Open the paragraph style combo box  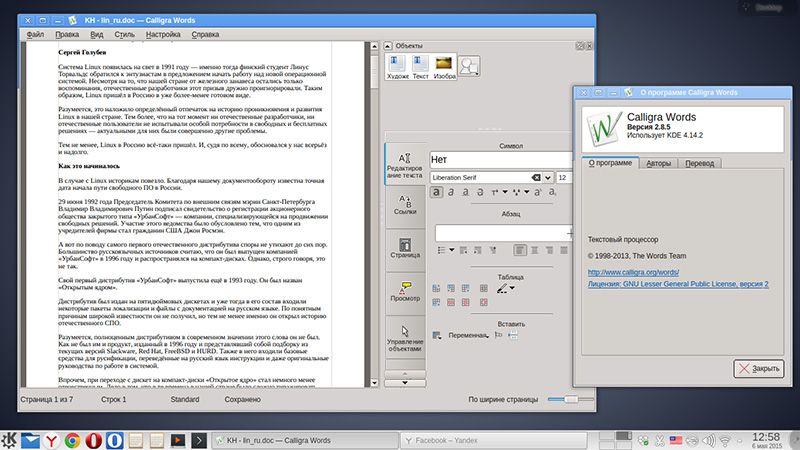504,233
